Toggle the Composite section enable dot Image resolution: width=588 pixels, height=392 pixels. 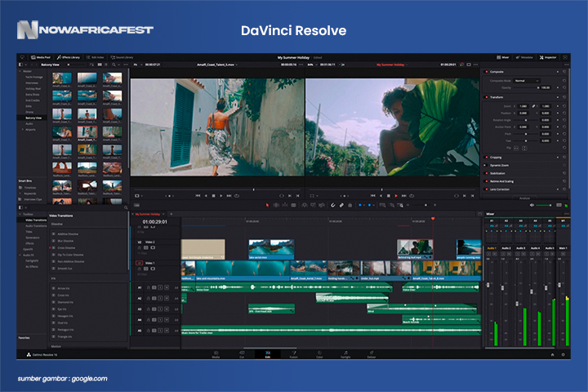pos(487,72)
